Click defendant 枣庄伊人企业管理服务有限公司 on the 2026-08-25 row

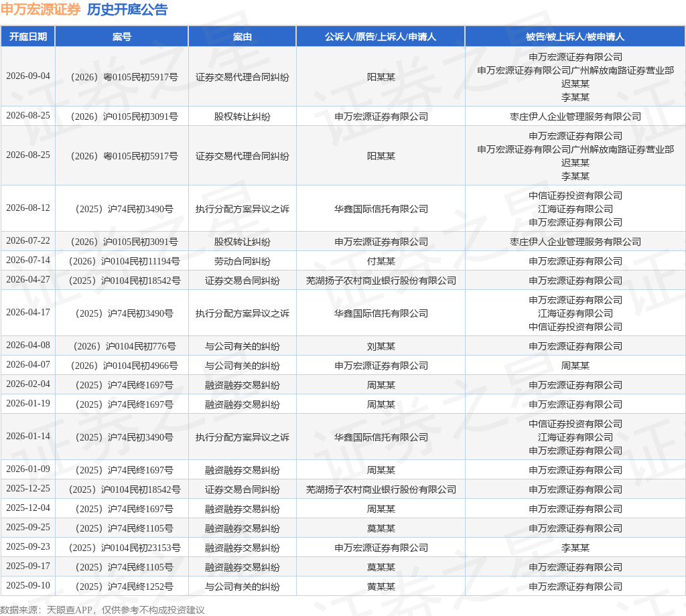tap(575, 117)
